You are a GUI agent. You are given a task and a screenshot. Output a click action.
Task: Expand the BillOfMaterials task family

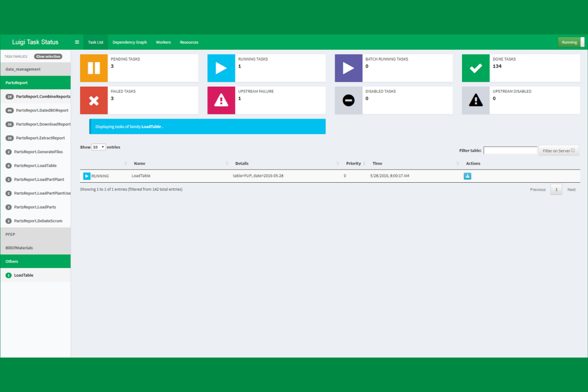18,247
